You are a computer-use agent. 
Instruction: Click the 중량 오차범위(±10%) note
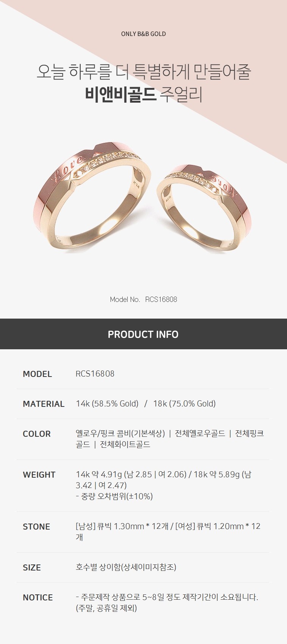click(x=114, y=496)
